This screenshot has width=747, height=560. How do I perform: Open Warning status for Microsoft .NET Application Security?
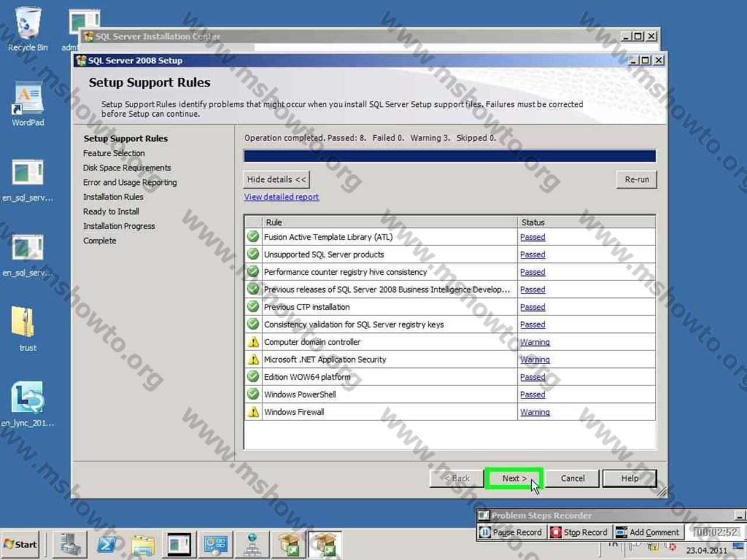coord(535,360)
